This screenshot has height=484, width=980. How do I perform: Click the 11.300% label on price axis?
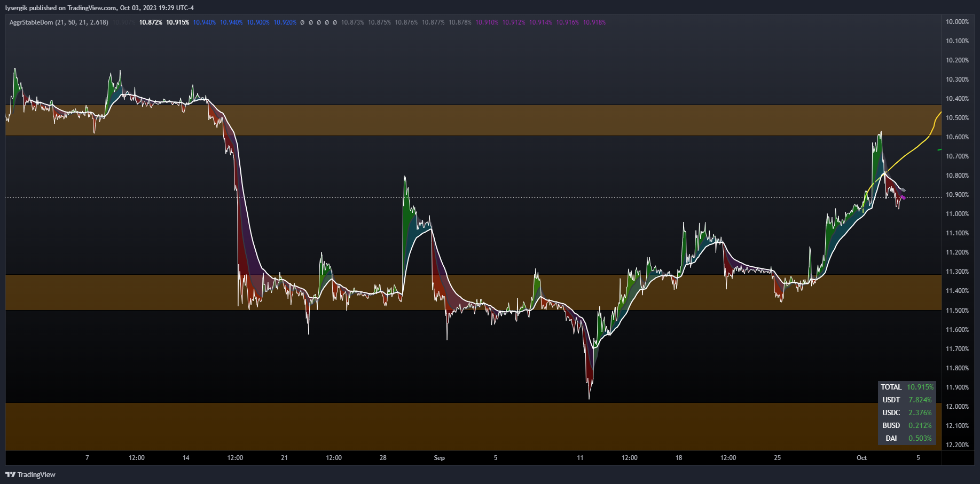click(x=957, y=272)
